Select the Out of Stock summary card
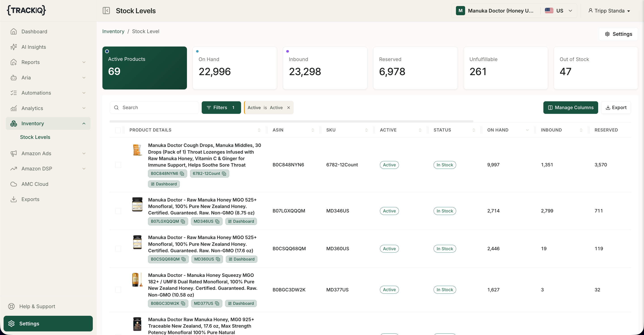This screenshot has width=644, height=335. (596, 68)
